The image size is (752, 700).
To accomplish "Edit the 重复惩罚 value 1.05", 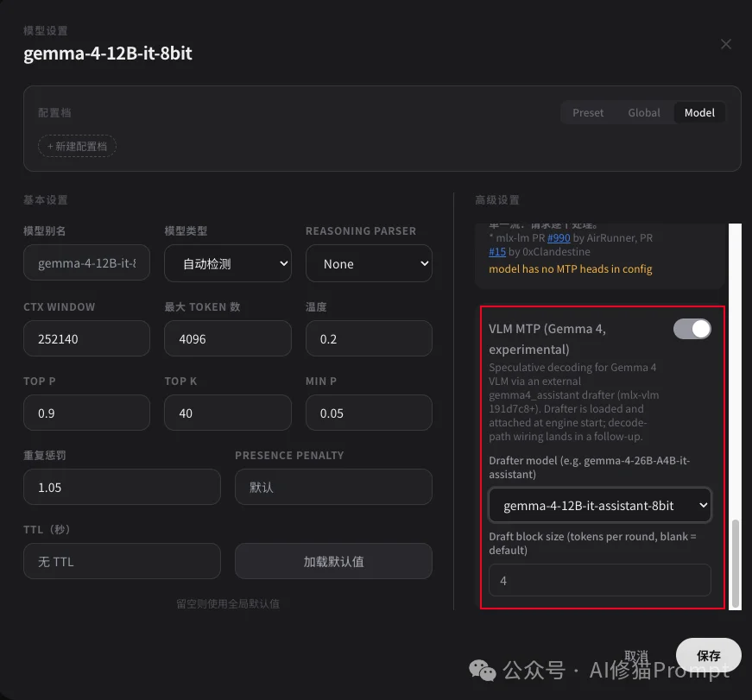I will (x=122, y=487).
